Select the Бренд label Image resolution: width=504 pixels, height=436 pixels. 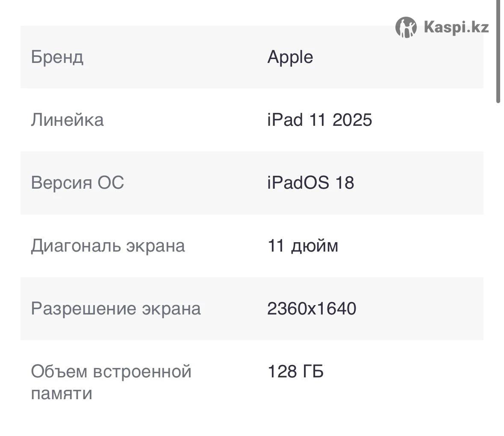57,57
